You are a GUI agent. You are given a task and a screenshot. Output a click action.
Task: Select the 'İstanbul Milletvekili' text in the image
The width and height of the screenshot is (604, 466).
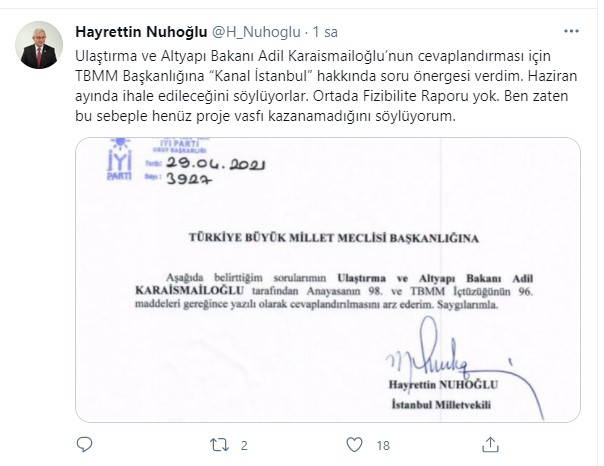[x=441, y=405]
